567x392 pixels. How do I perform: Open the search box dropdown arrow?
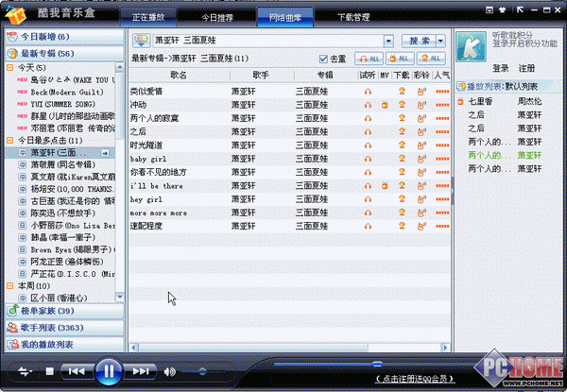(388, 41)
